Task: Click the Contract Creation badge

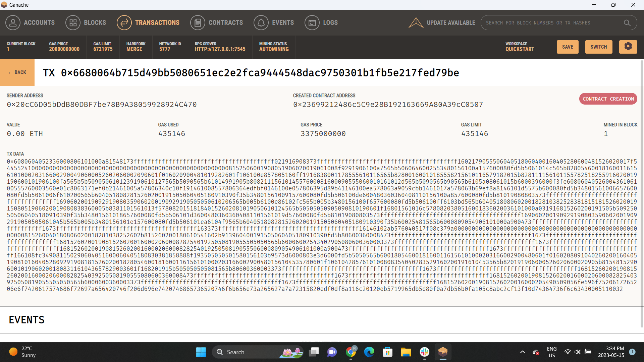Action: 608,99
